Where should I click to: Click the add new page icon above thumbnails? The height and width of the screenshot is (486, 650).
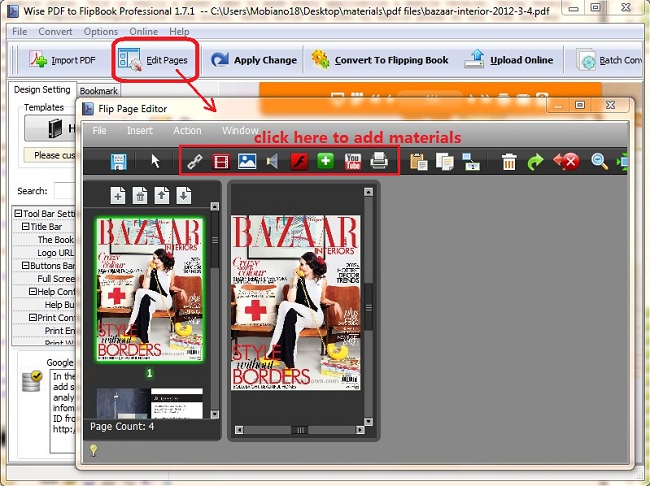coord(118,196)
